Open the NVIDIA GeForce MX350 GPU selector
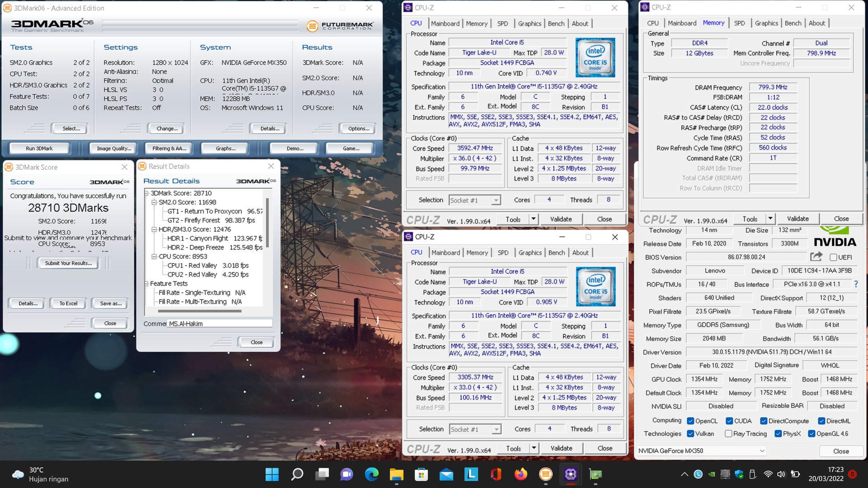 tap(702, 450)
